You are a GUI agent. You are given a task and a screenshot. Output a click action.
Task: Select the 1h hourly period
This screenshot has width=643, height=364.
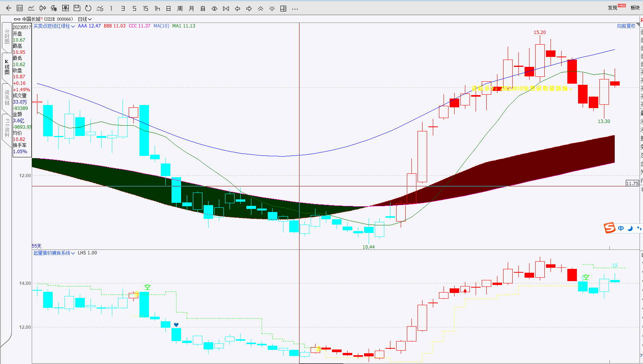coord(157,8)
